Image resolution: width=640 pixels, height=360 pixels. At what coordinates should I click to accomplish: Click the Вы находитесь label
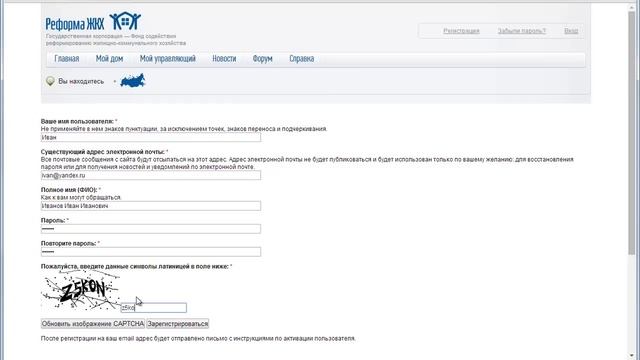click(81, 81)
